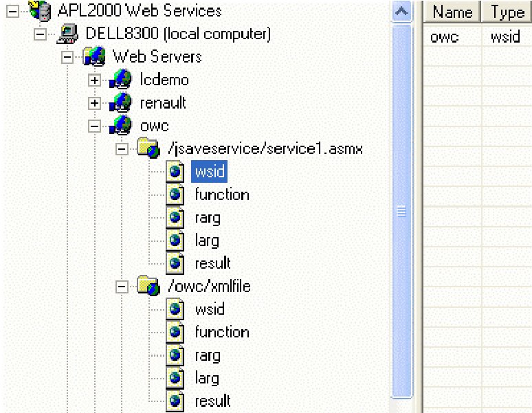The width and height of the screenshot is (532, 413).
Task: Collapse the APL2000 Web Services root node
Action: (x=13, y=11)
